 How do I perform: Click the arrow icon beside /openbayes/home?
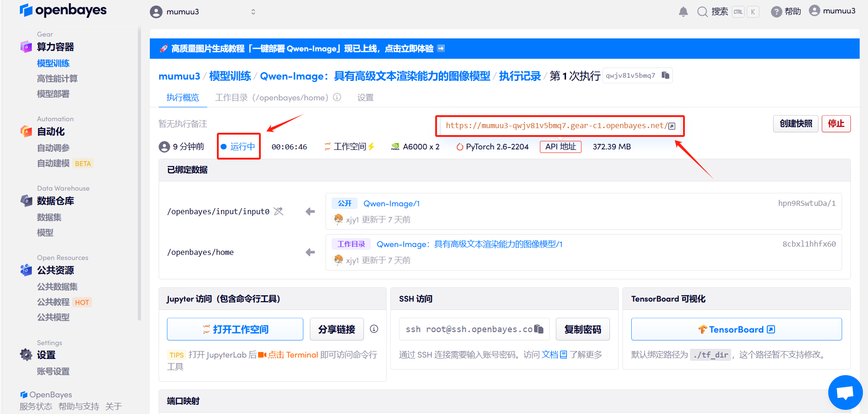pos(310,252)
